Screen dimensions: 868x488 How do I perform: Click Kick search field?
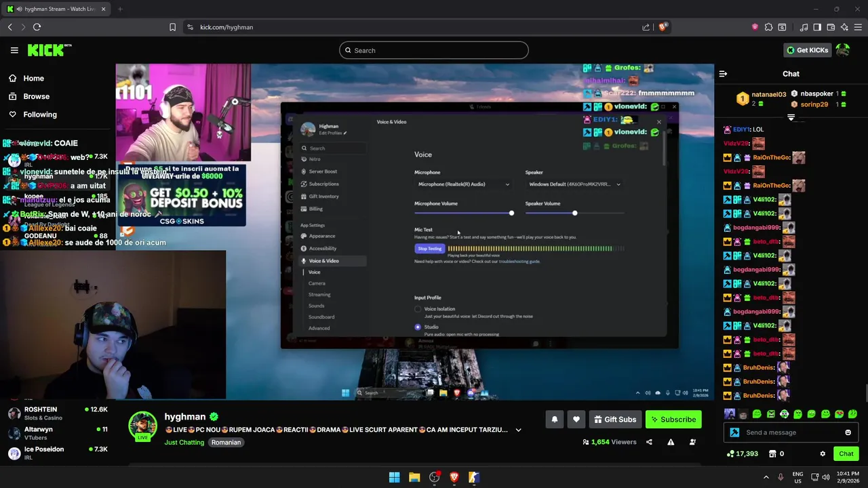click(x=434, y=50)
